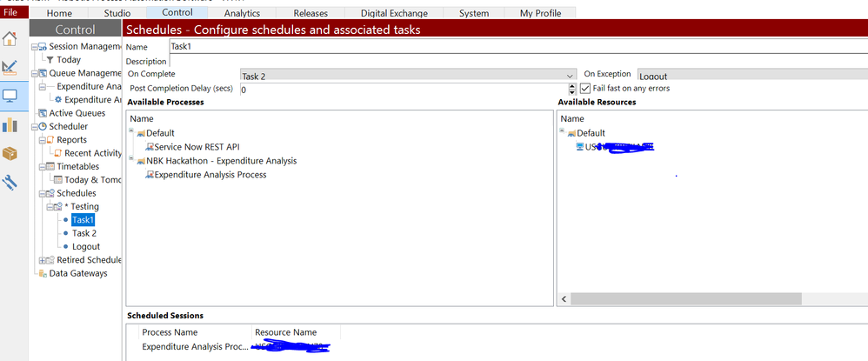Screen dimensions: 868x361
Task: Click the Reports icon under Scheduler
Action: tap(50, 140)
